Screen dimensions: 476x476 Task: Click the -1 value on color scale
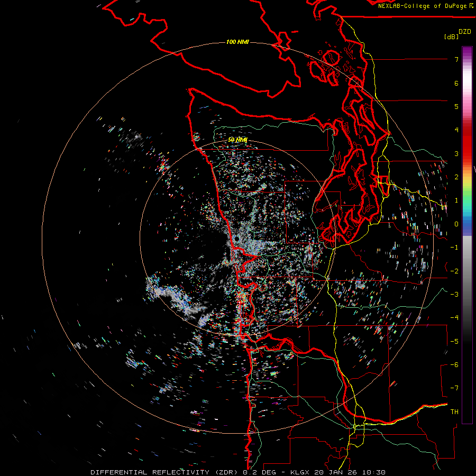click(x=454, y=248)
